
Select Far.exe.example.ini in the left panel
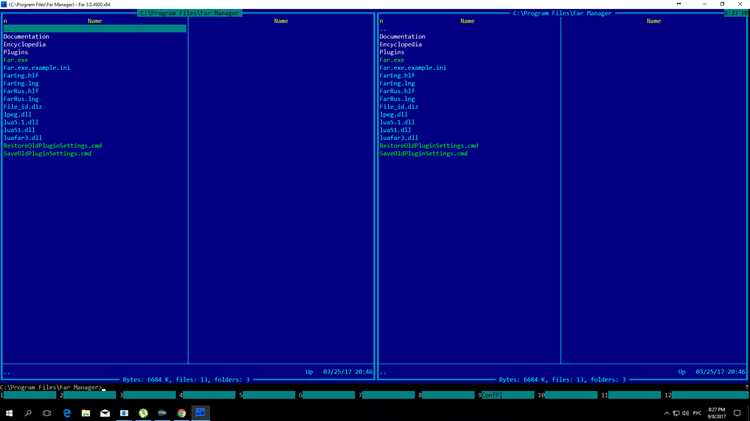tap(37, 67)
